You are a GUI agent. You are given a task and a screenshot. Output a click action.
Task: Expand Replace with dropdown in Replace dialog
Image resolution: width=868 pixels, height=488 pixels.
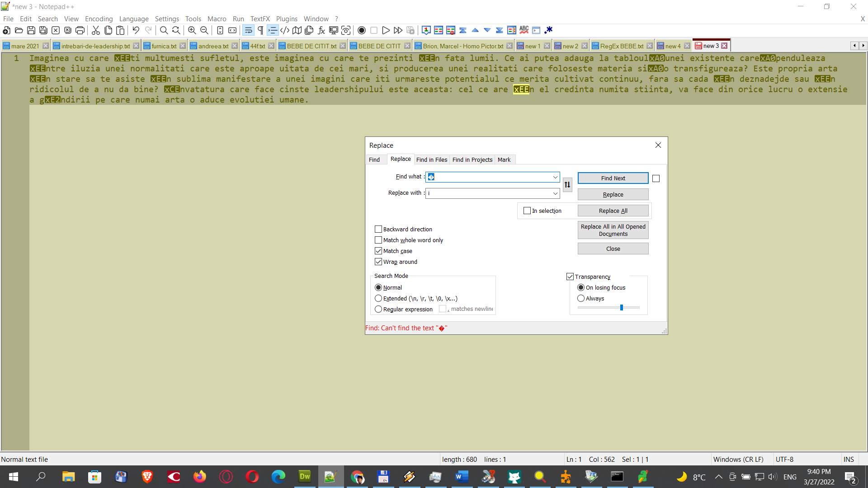click(555, 193)
